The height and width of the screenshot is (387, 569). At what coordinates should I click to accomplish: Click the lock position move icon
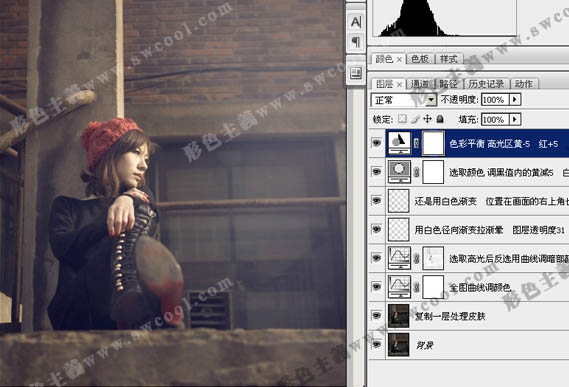[428, 119]
